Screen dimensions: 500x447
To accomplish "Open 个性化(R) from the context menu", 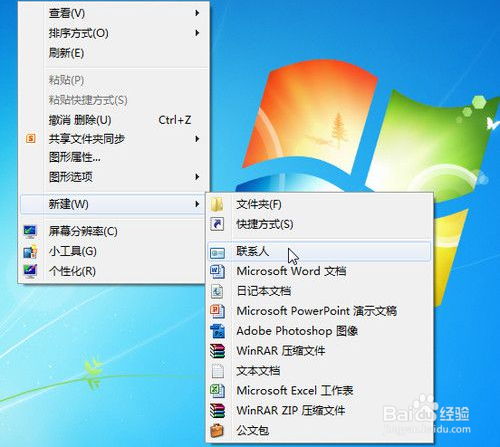I will (x=113, y=271).
